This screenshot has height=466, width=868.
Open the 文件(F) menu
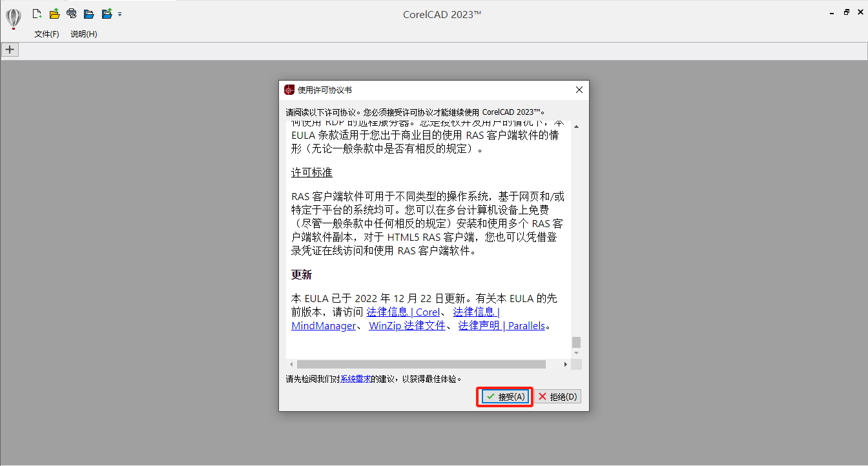tap(46, 34)
